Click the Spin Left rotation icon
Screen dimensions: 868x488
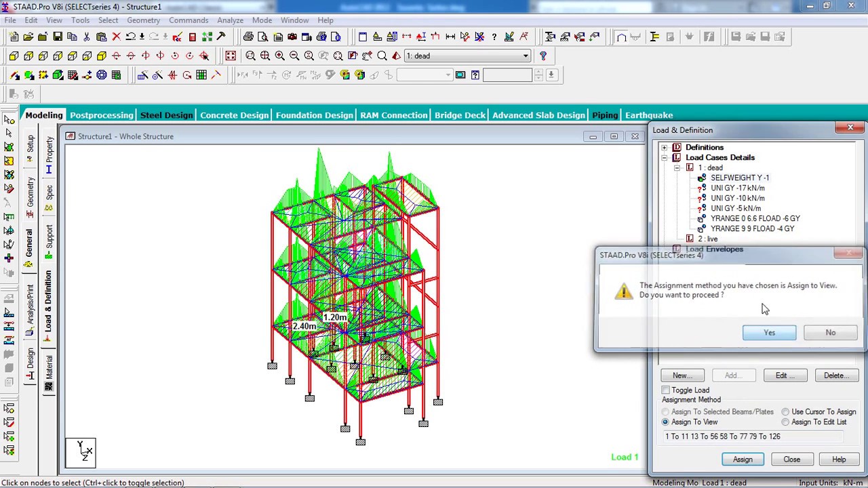point(175,56)
